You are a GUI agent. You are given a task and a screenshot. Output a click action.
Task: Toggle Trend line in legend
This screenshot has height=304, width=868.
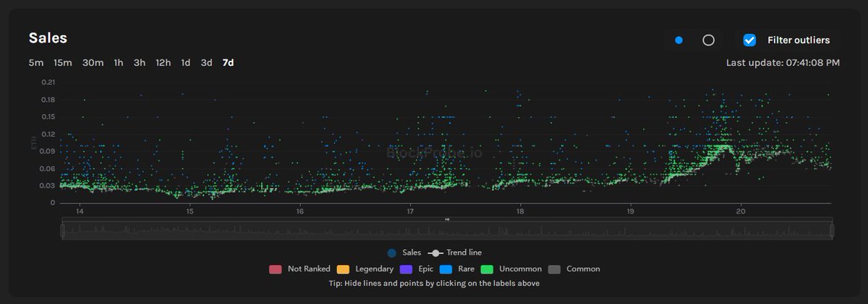coord(455,253)
